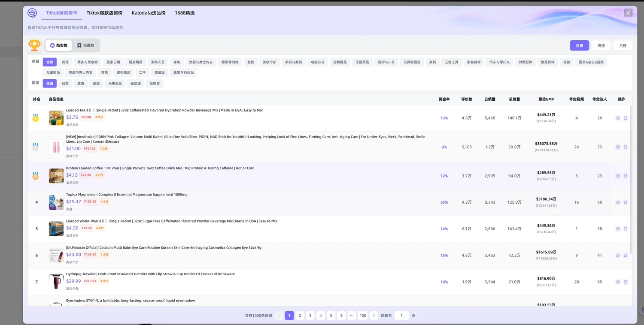Viewport: 644px width, 325px height.
Task: Copy the Loaded Tea product row
Action: tap(618, 118)
